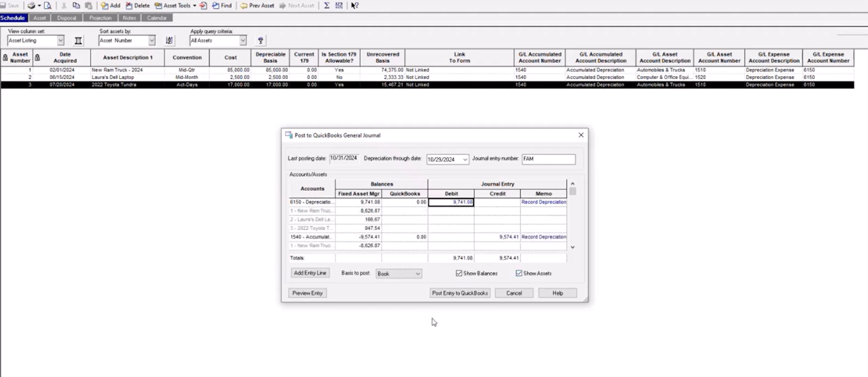This screenshot has width=868, height=377.
Task: Click the Find binoculars icon
Action: click(x=221, y=5)
